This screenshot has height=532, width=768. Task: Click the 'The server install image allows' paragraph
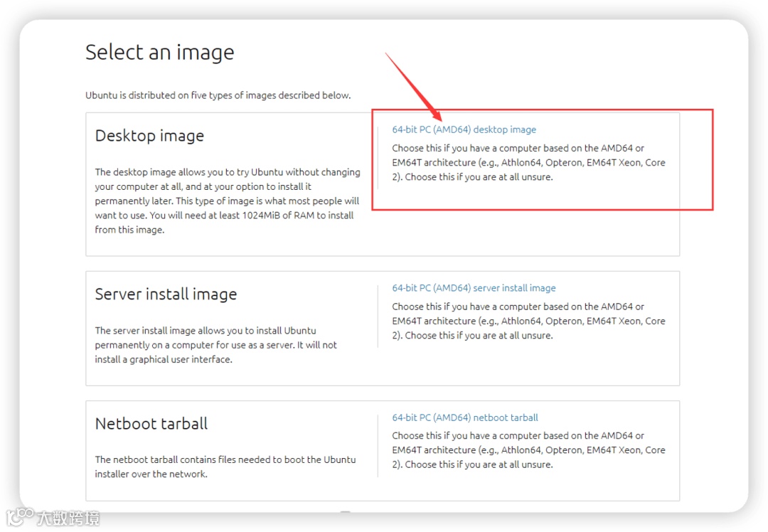tap(216, 345)
